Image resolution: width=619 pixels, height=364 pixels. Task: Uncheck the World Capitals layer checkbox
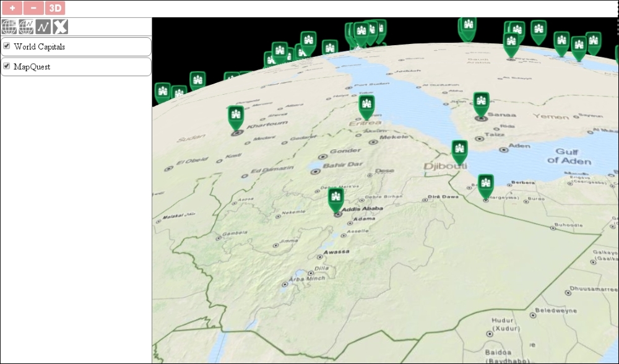pos(7,46)
